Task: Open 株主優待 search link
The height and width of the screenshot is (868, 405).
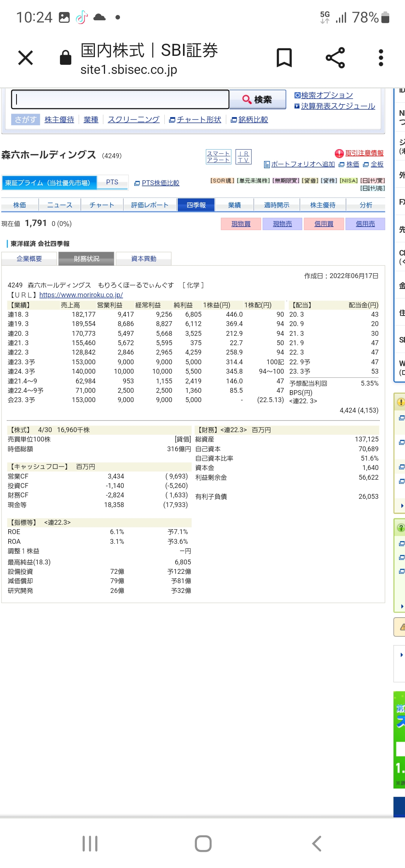Action: (x=59, y=120)
